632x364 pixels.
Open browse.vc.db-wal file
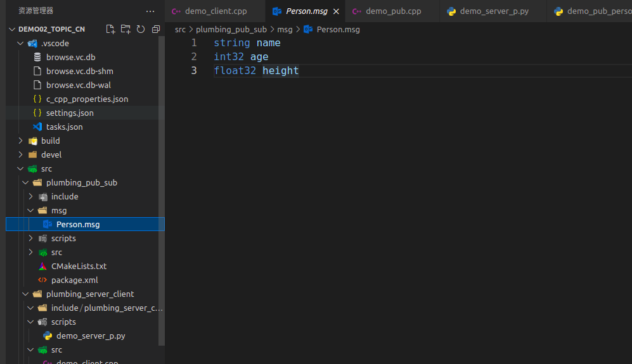coord(78,85)
